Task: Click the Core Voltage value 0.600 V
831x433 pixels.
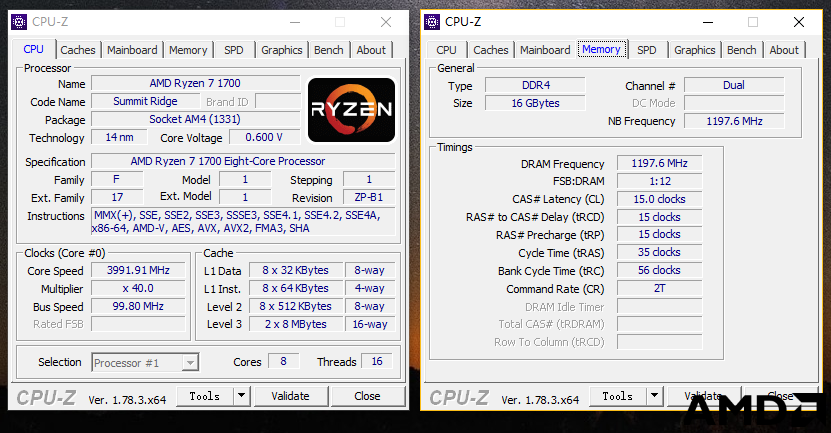Action: click(264, 137)
